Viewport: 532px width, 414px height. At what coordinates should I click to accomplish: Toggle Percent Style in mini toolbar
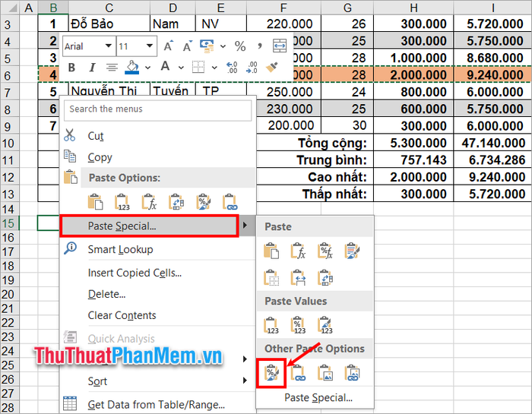[239, 46]
